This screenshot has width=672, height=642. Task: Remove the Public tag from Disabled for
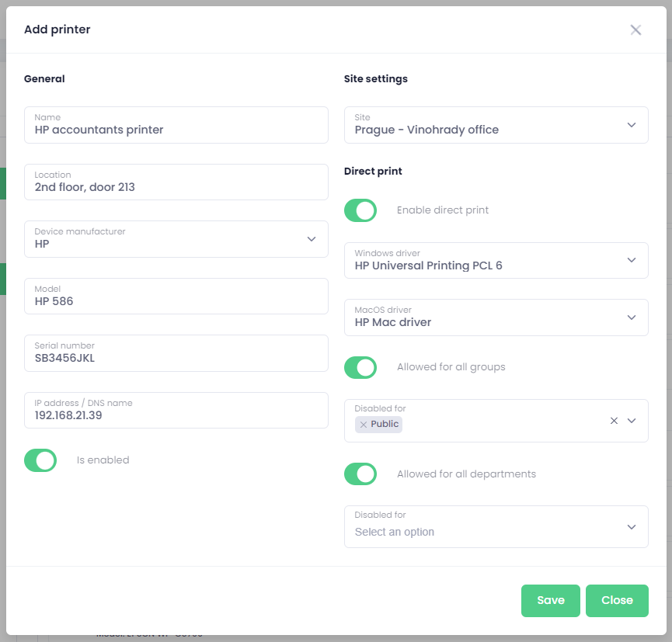point(364,425)
